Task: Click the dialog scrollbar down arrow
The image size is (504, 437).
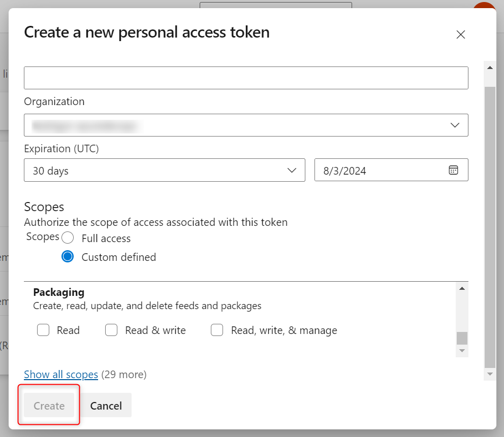Action: tap(490, 374)
